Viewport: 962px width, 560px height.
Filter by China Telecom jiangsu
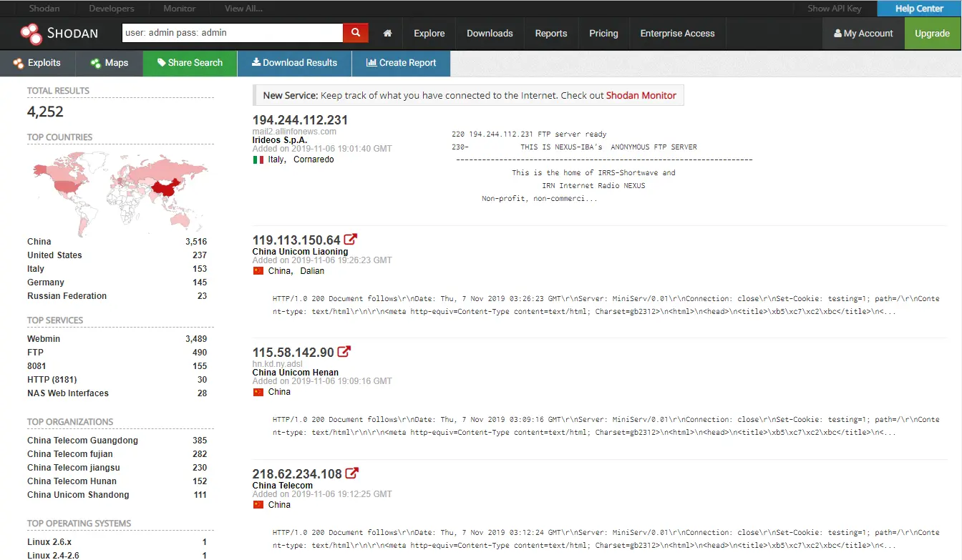74,468
